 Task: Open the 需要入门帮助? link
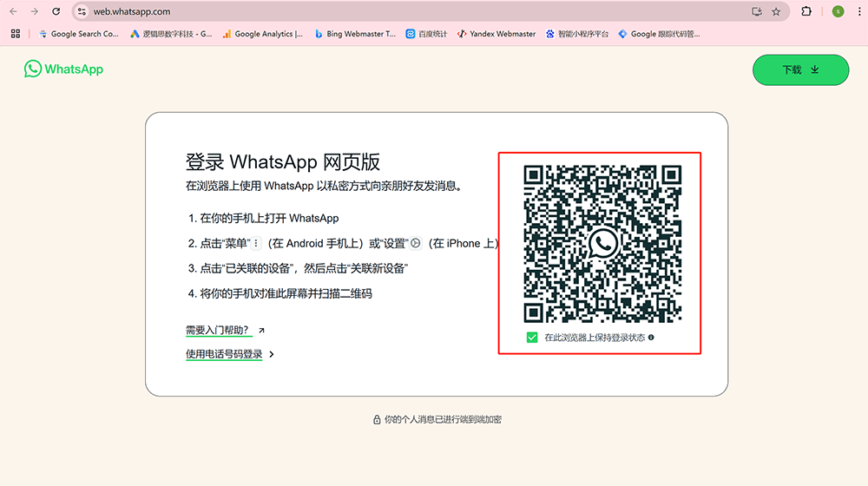217,331
